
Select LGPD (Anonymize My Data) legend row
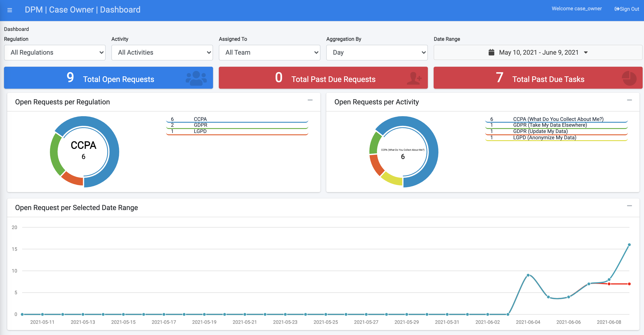556,138
